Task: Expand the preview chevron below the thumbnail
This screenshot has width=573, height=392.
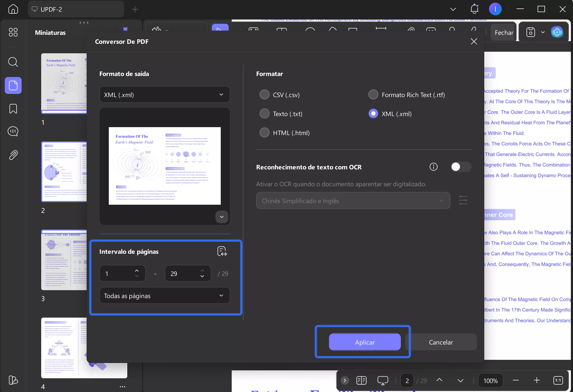Action: click(222, 217)
